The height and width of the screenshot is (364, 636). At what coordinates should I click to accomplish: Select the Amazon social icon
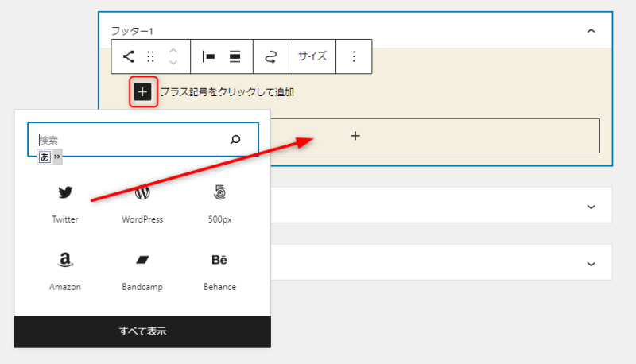click(65, 271)
